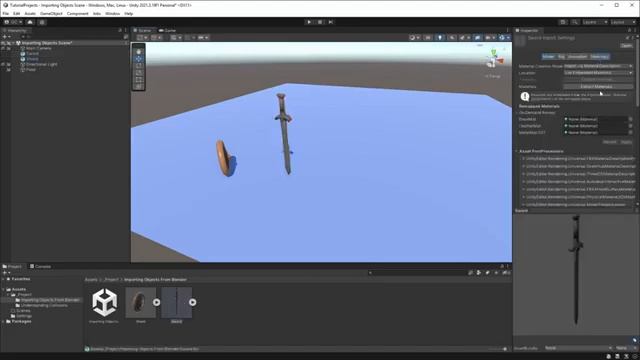The image size is (640, 360).
Task: Collapse the Importing Objects Scene root
Action: coord(13,43)
